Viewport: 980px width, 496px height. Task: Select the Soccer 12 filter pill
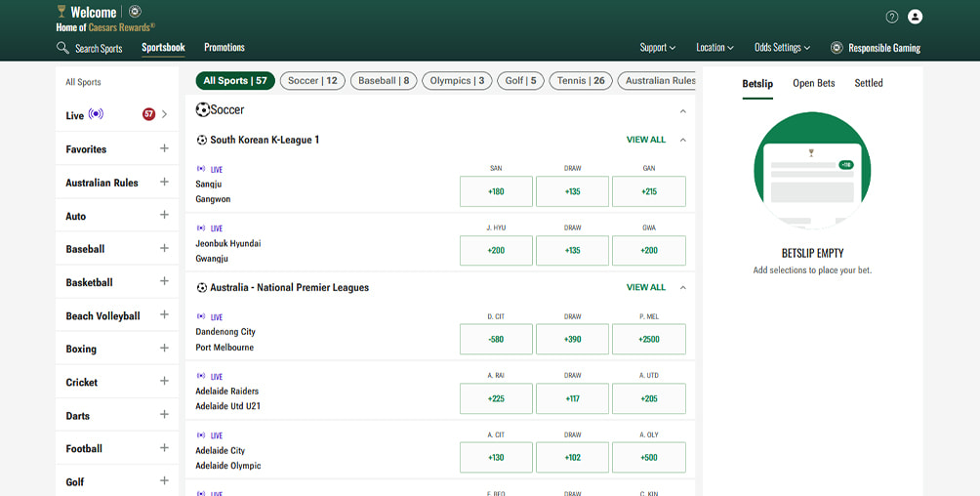point(312,81)
